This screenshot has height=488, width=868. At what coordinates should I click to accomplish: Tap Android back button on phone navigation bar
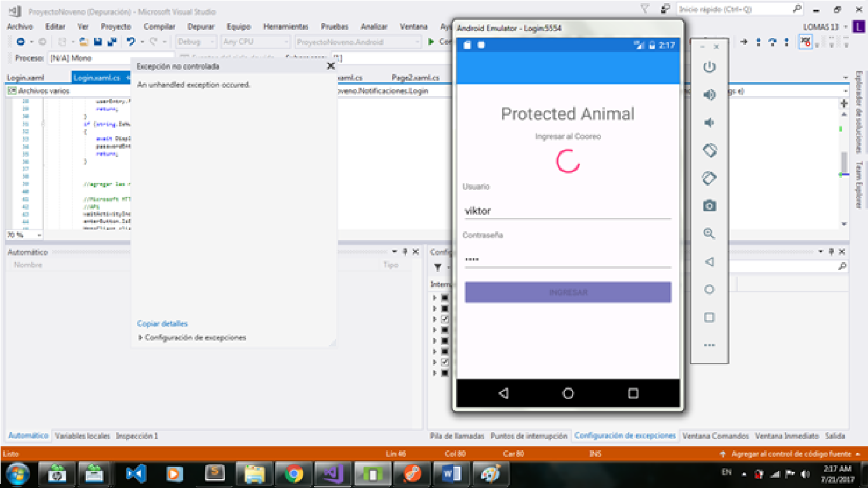503,393
